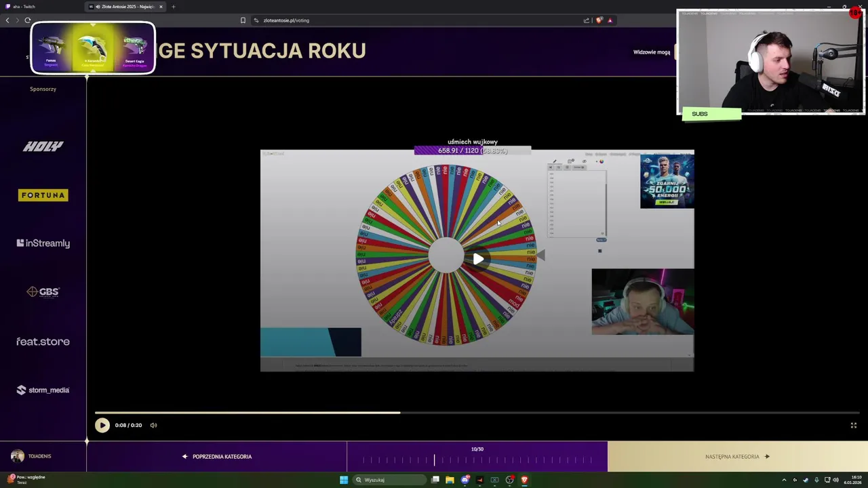Go back in the browser

coord(7,20)
